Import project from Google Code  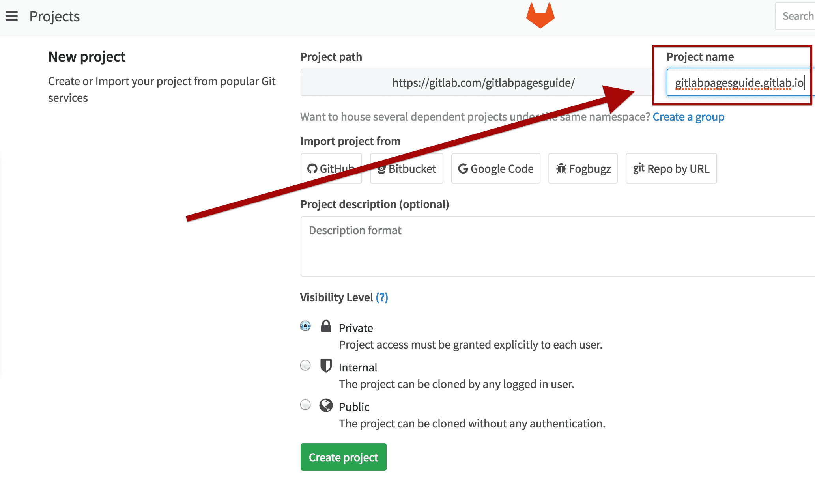(x=495, y=169)
